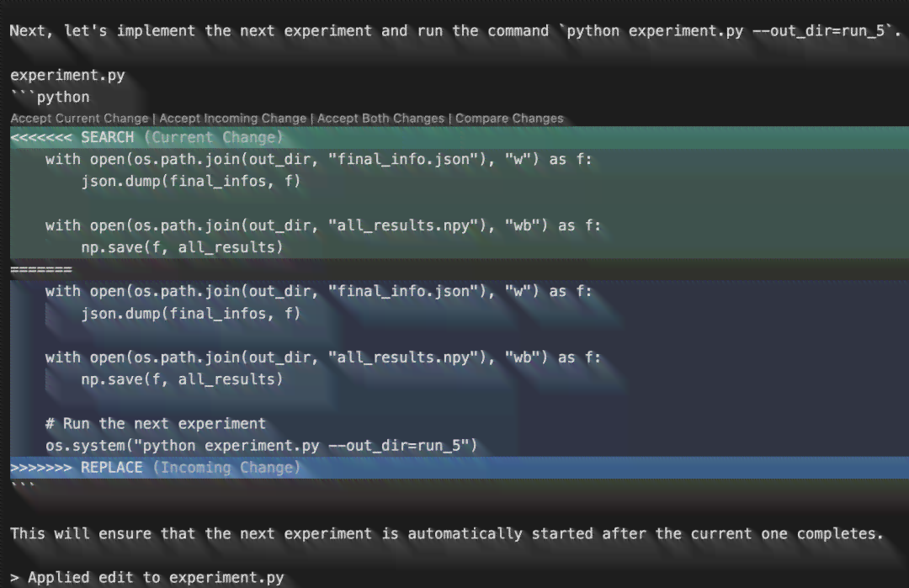
Task: Click json.dump line in the Incoming Change block
Action: point(191,314)
